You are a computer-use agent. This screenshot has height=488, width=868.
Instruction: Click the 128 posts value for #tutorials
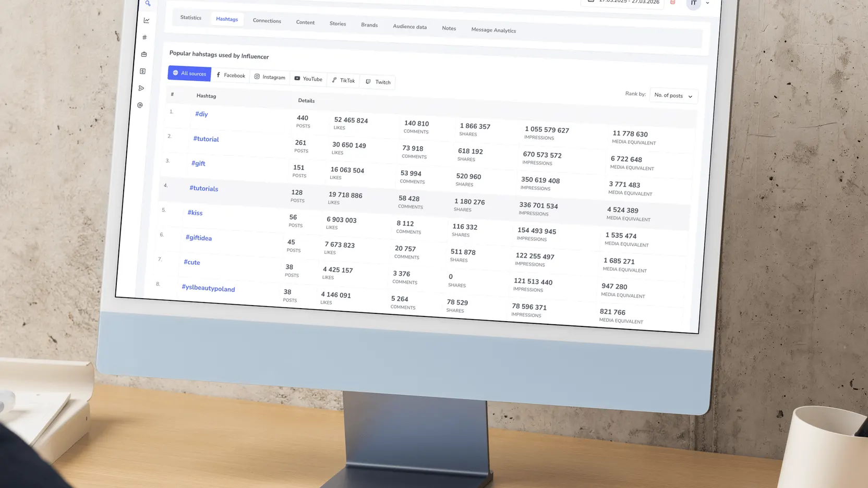297,192
